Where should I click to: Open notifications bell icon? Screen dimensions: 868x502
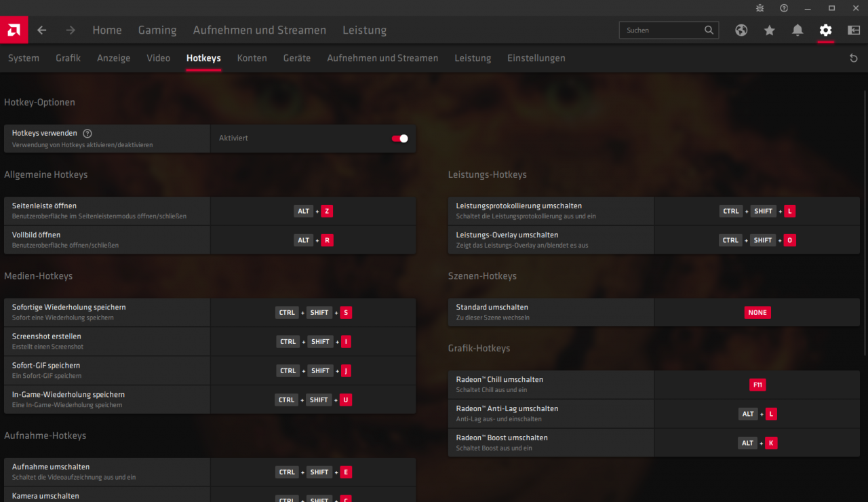(797, 30)
